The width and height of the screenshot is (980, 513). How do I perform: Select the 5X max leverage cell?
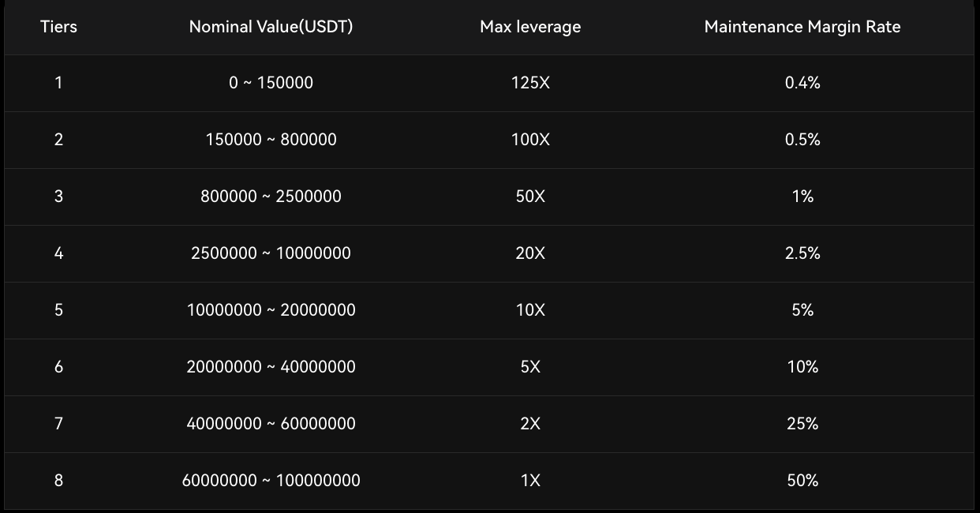[530, 367]
